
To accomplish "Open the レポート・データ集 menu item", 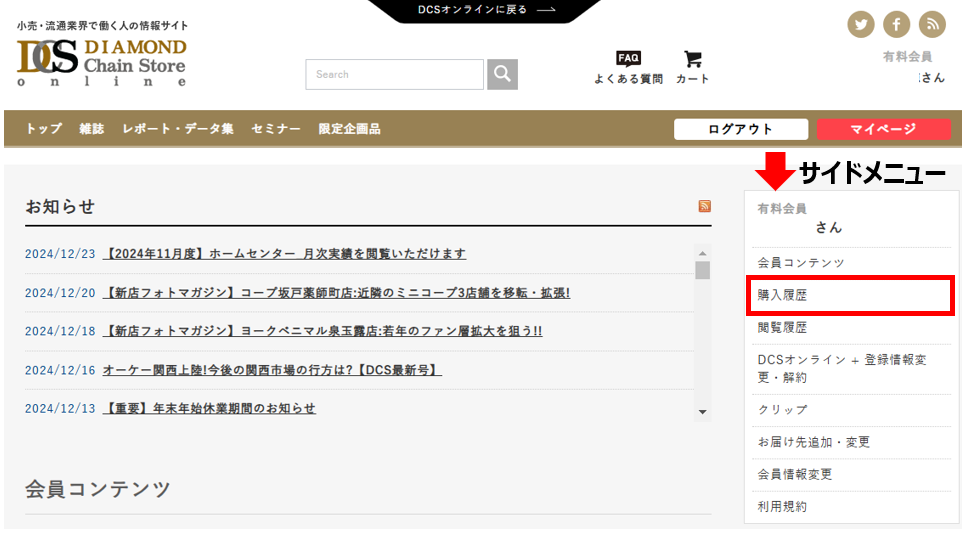I will [x=178, y=129].
